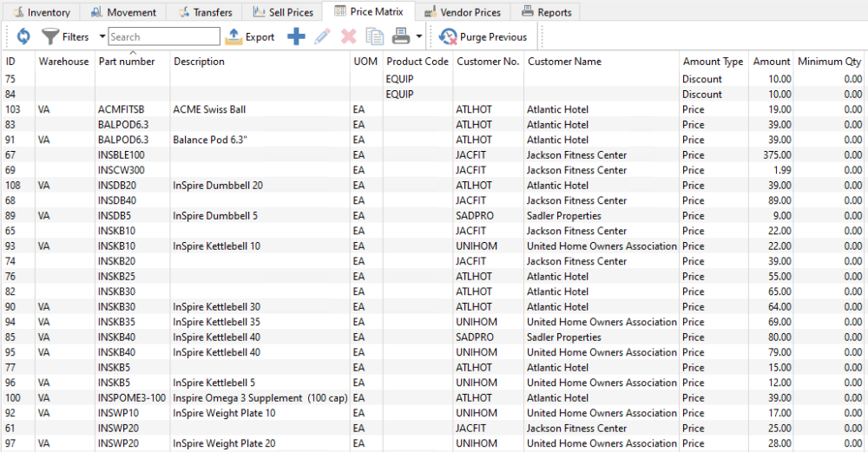
Task: Expand the Filters dropdown arrow
Action: (x=102, y=37)
